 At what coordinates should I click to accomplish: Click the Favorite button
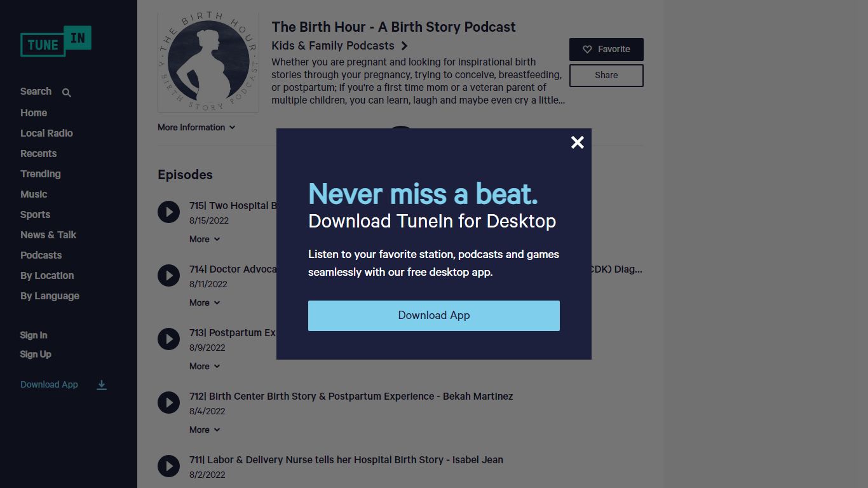coord(606,50)
